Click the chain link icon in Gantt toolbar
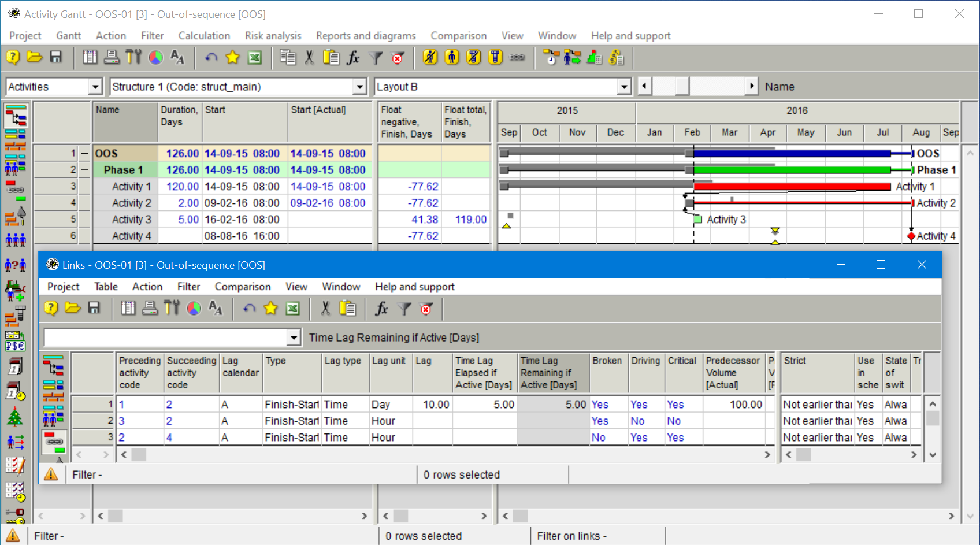 tap(517, 57)
